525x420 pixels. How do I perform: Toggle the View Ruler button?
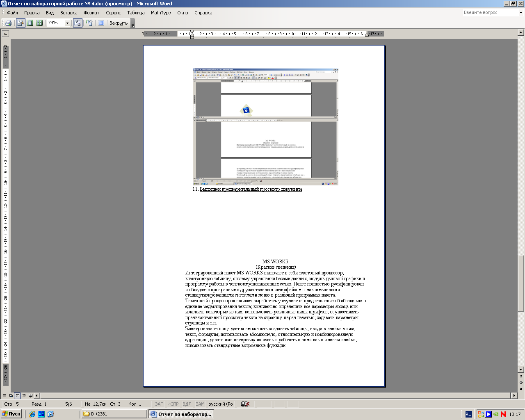click(x=78, y=23)
